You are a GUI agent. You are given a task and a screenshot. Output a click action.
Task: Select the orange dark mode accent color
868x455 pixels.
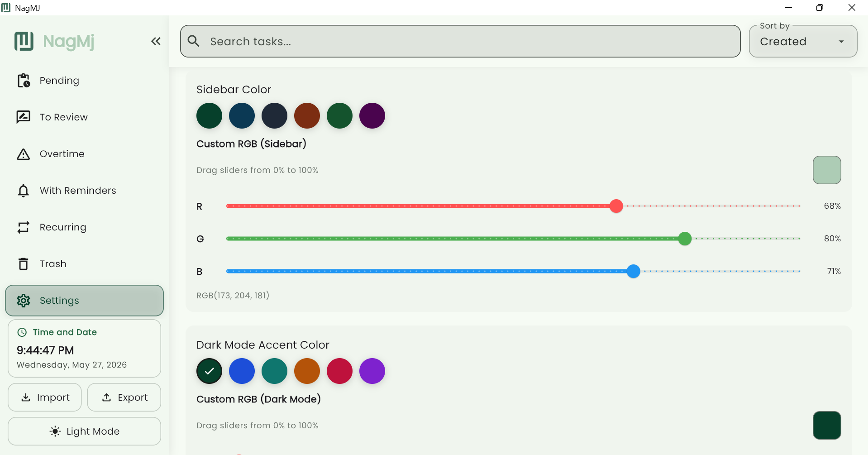307,371
